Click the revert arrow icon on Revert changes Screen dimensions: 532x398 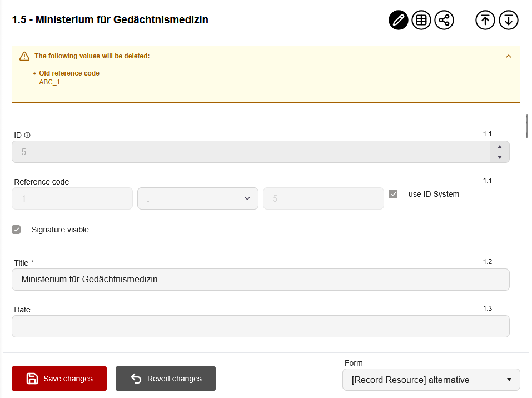point(135,379)
